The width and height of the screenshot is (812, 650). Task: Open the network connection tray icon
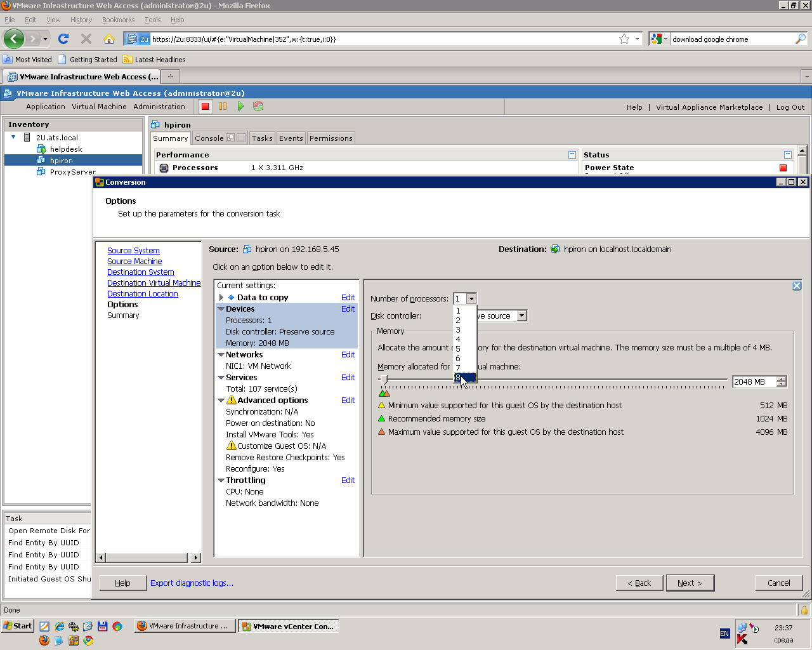[x=742, y=628]
